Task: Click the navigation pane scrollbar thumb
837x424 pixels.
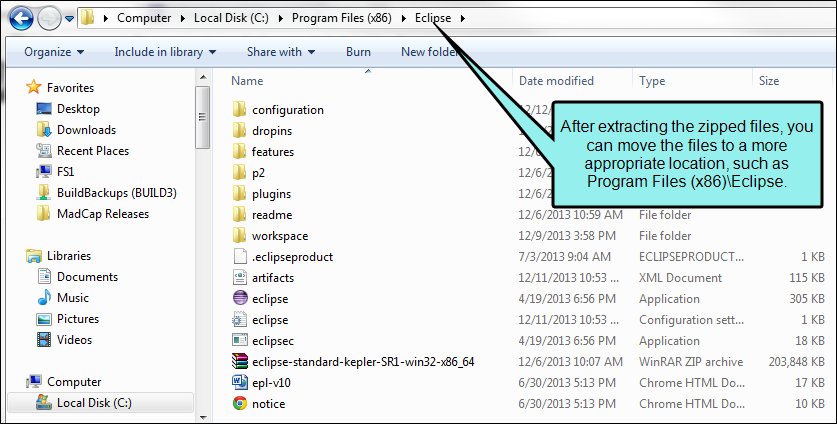Action: click(x=202, y=117)
